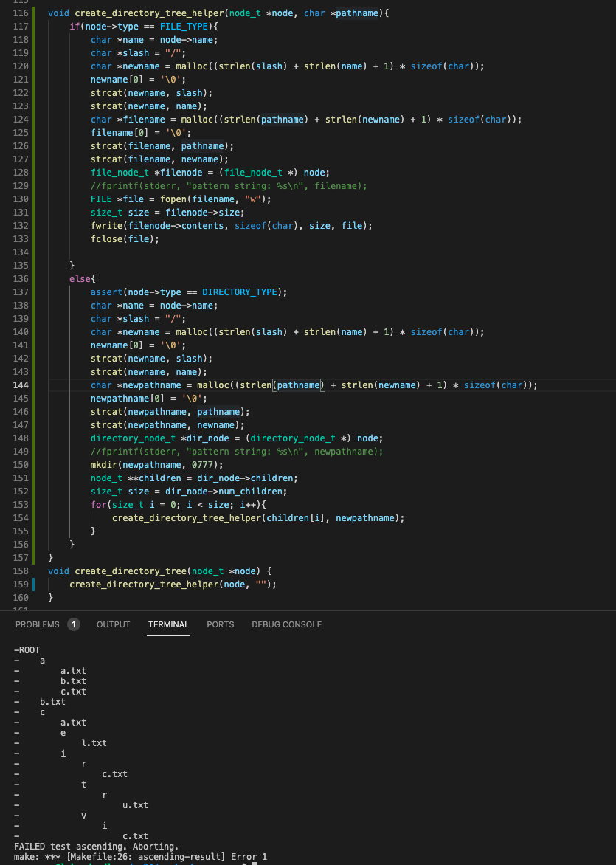
Task: Switch to the DEBUG CONSOLE tab
Action: click(286, 624)
